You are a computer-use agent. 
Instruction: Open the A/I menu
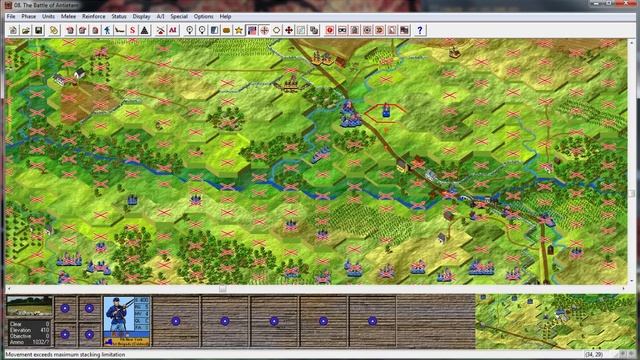[160, 16]
